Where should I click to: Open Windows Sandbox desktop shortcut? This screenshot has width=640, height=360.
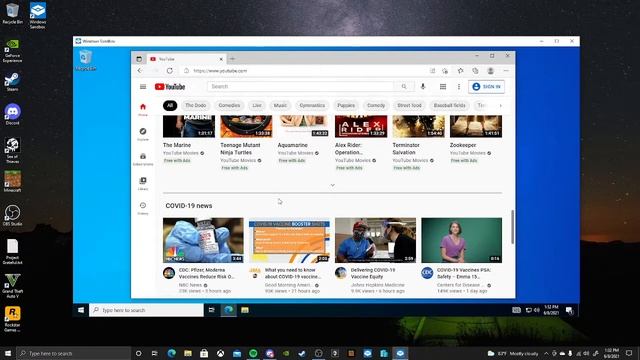(x=38, y=16)
